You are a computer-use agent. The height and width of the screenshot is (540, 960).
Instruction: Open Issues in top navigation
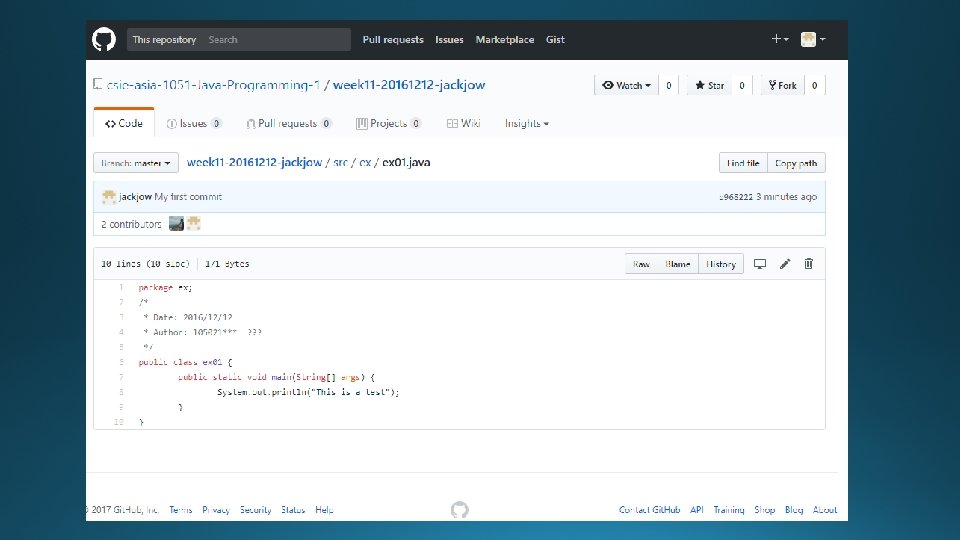tap(449, 40)
